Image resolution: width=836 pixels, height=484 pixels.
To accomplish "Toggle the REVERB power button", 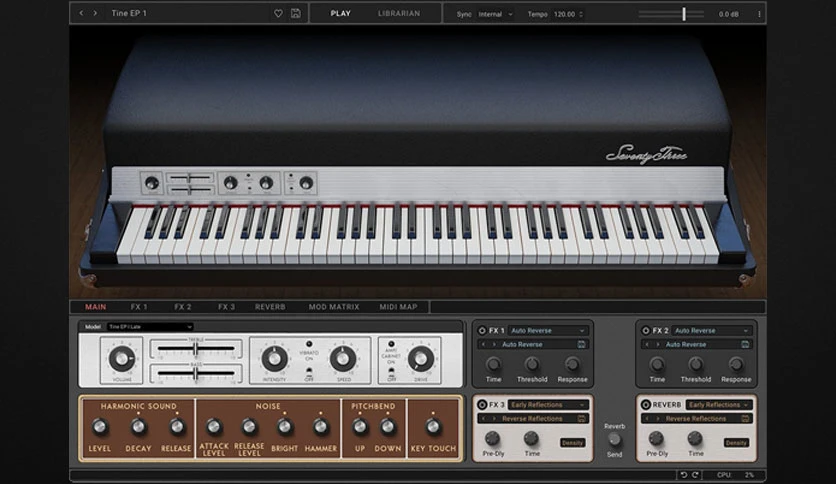I will click(646, 405).
